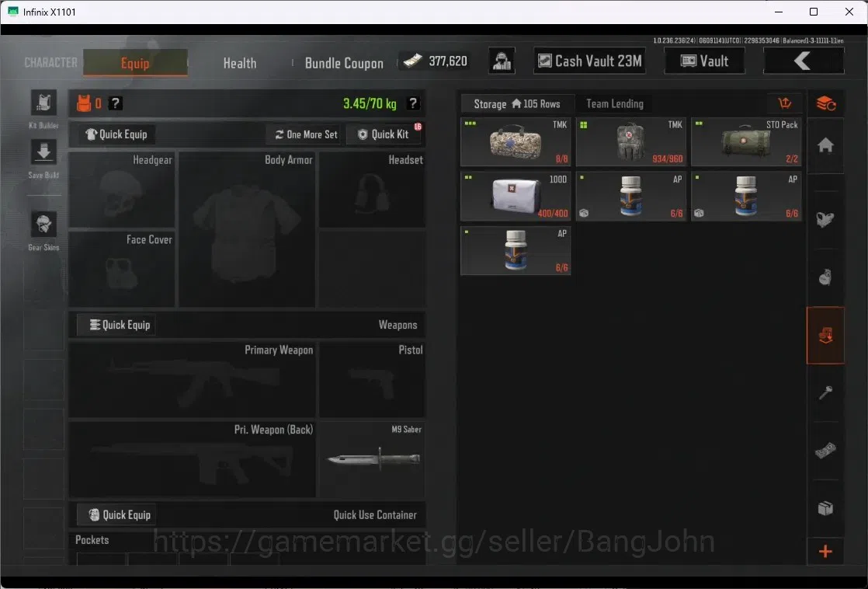Open the character profile icon near cash

502,61
